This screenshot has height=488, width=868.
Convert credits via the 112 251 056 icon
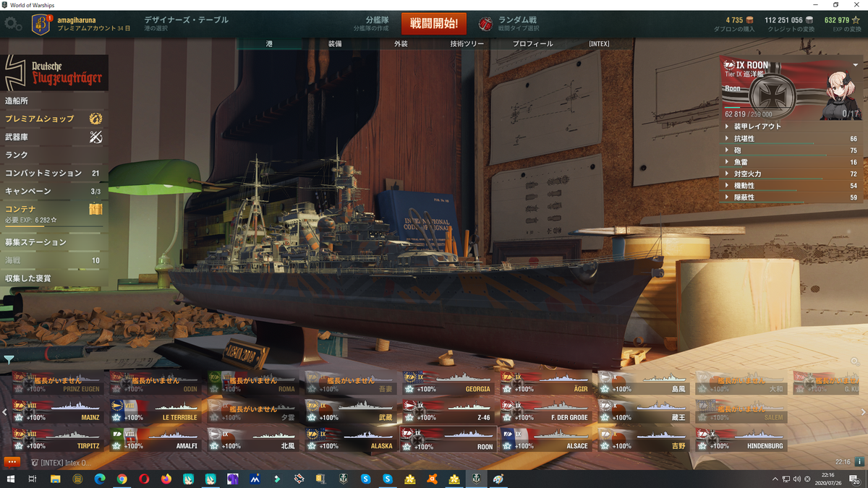pyautogui.click(x=809, y=20)
